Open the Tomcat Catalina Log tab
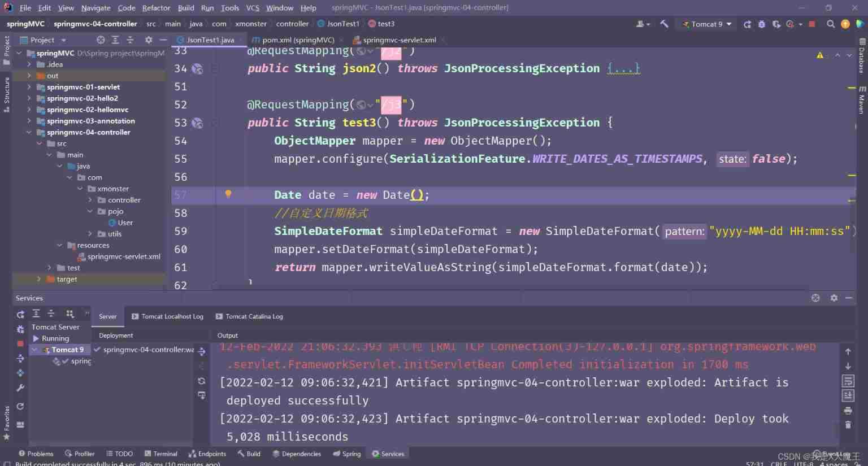This screenshot has height=466, width=868. click(249, 316)
